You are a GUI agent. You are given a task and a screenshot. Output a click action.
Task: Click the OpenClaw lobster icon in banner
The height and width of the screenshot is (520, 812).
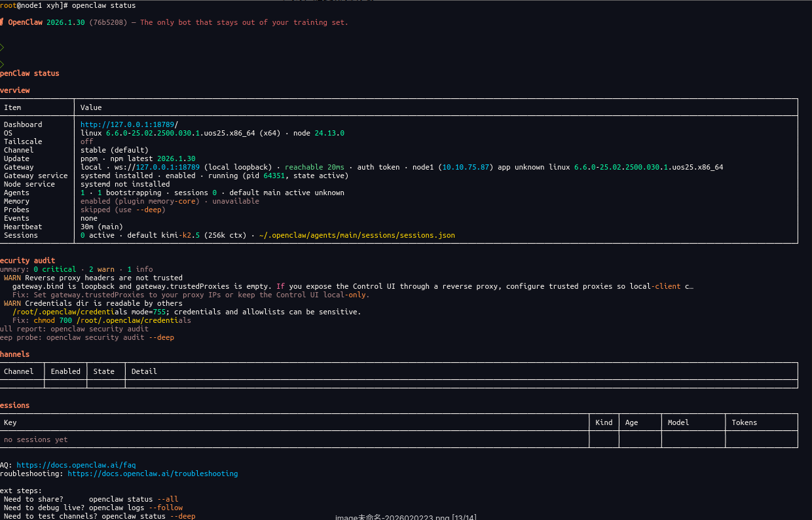[x=2, y=22]
